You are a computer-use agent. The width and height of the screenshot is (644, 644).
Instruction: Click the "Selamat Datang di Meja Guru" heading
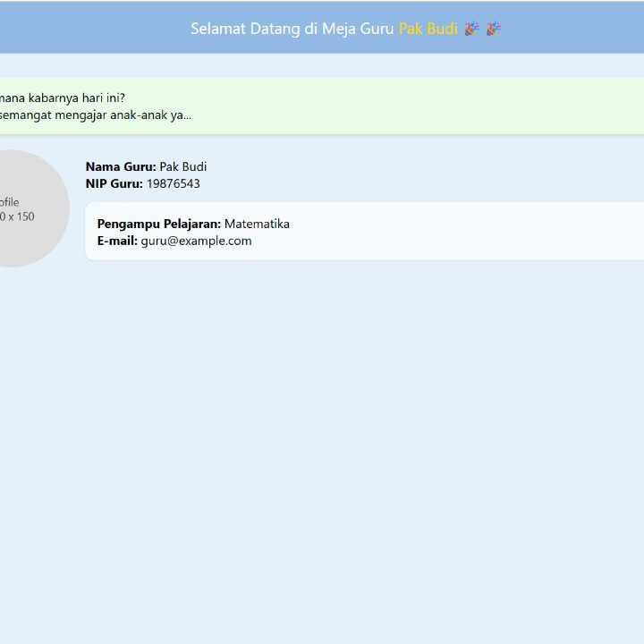[x=292, y=29]
